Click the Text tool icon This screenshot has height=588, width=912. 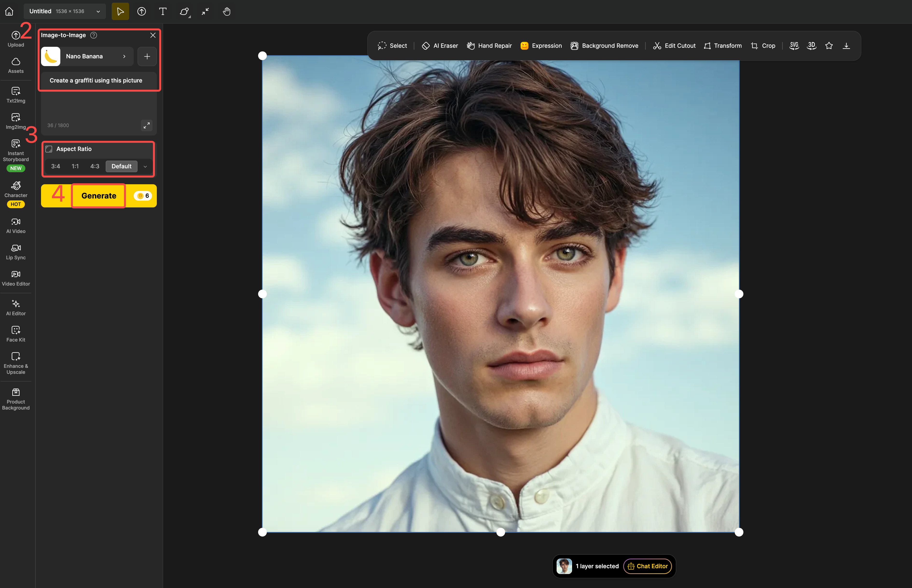(163, 11)
